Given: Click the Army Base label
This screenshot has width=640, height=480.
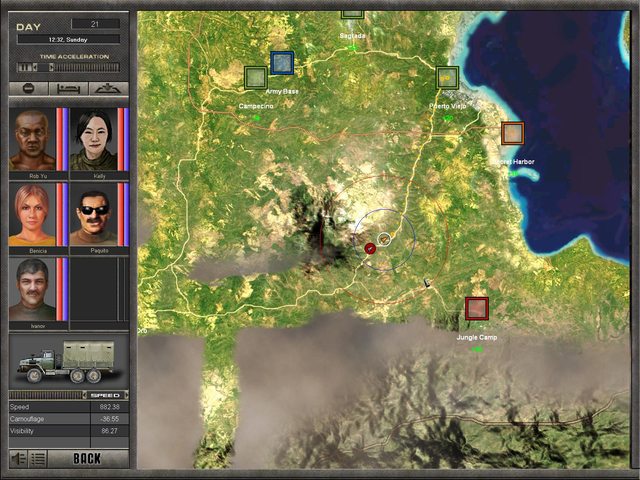Looking at the screenshot, I should click(x=282, y=91).
